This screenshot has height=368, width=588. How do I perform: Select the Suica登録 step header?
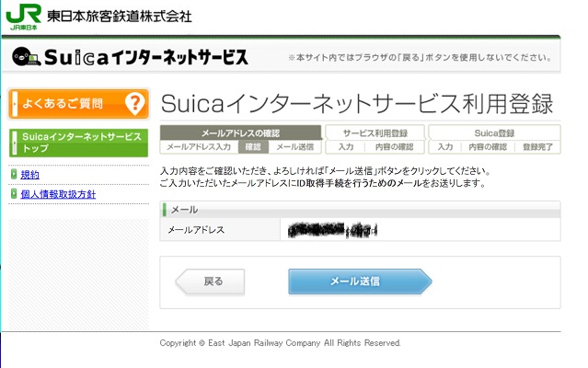pyautogui.click(x=494, y=133)
